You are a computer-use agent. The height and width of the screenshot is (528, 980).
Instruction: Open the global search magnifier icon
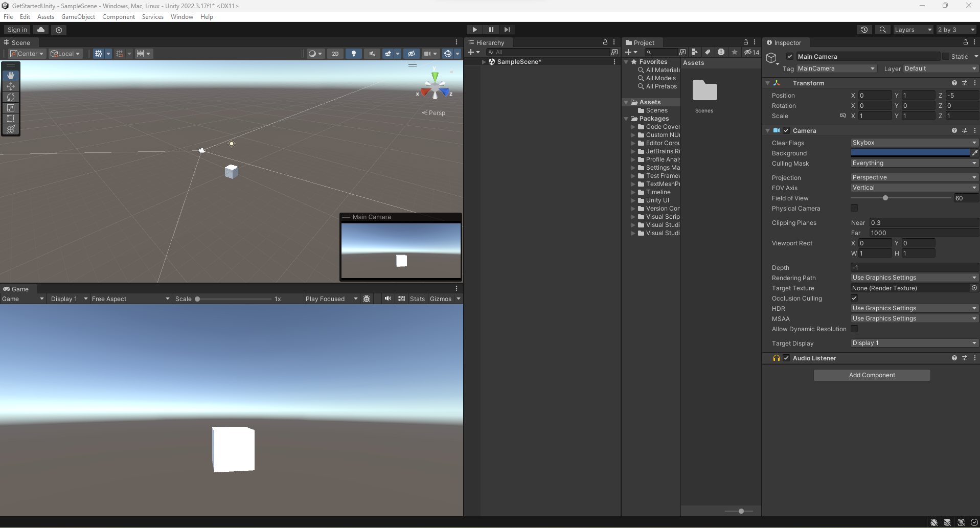[882, 30]
